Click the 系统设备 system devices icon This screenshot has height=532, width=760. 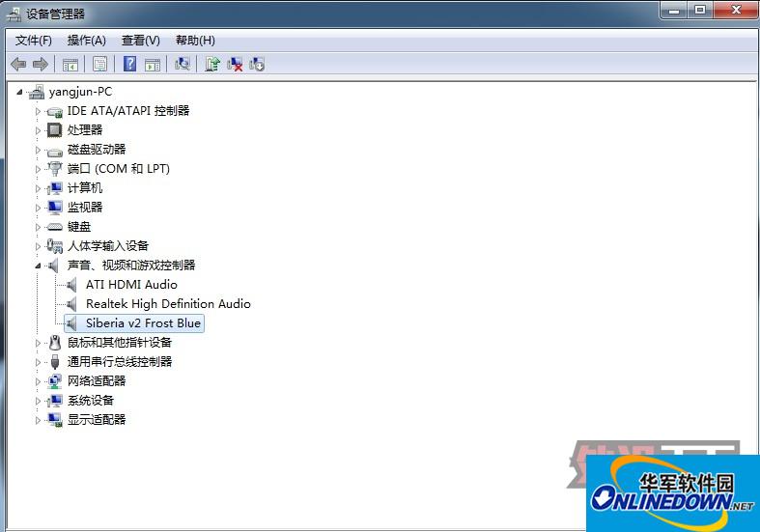click(55, 401)
